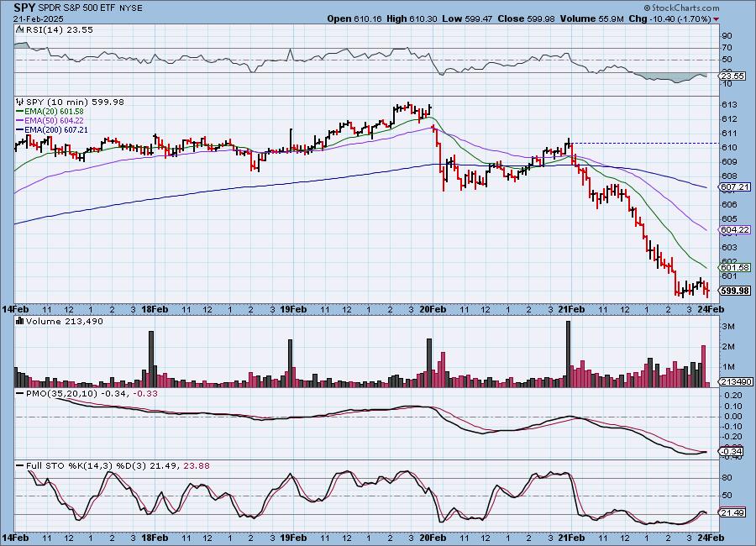Click the SPY (10 min) 599.98 legend text
The height and width of the screenshot is (546, 756).
tap(75, 102)
